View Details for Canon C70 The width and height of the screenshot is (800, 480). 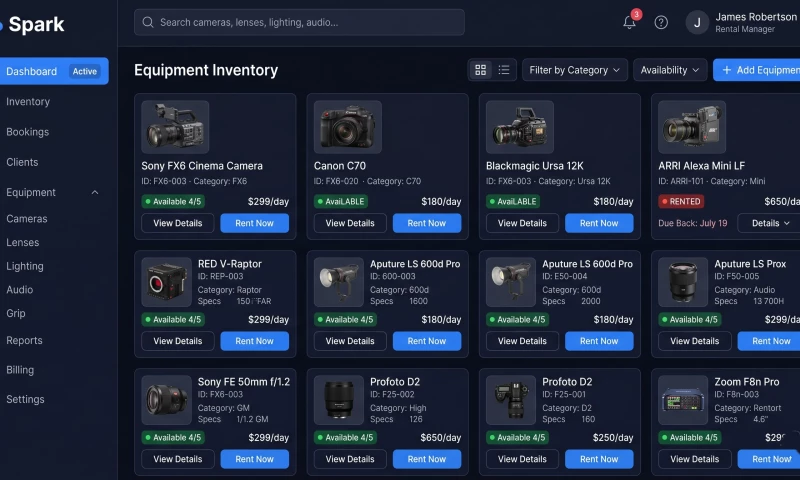coord(350,223)
